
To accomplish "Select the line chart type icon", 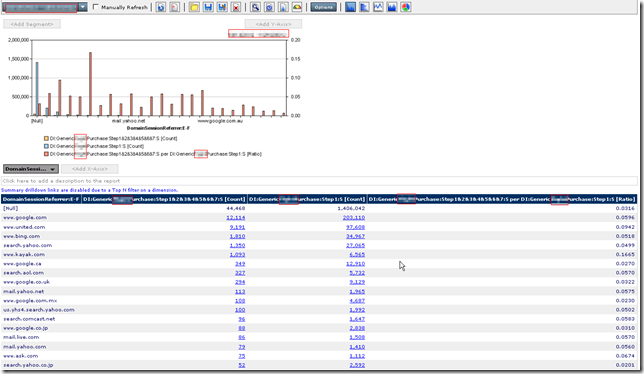I will (x=378, y=7).
